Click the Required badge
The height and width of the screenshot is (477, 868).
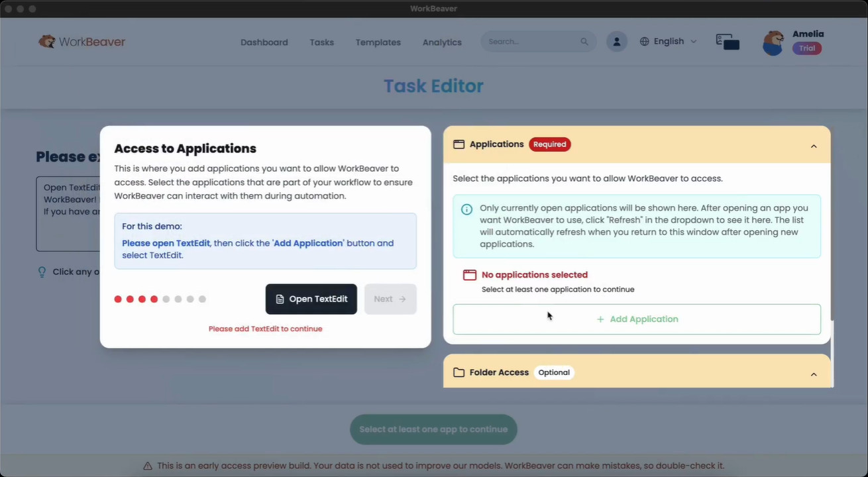click(x=550, y=144)
